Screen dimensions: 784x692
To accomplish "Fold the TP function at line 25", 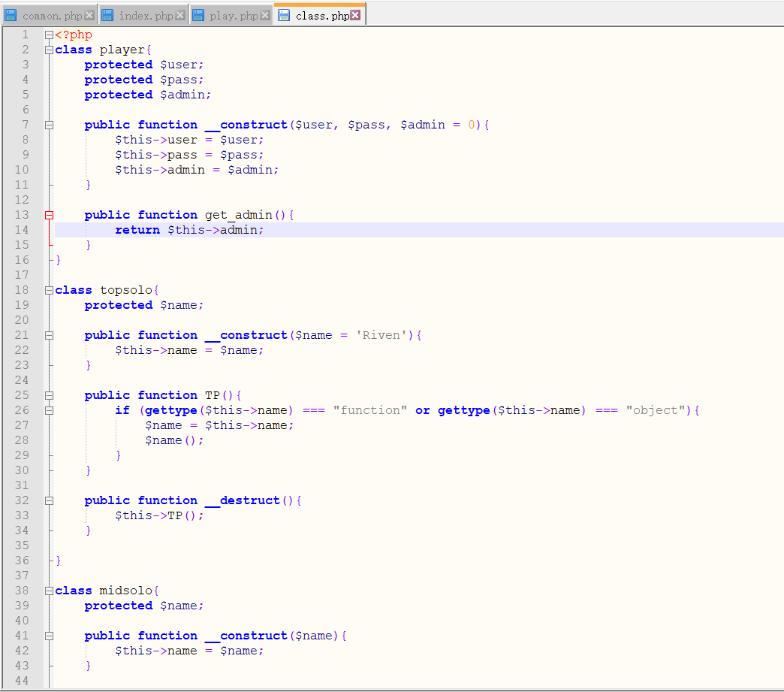I will [49, 395].
